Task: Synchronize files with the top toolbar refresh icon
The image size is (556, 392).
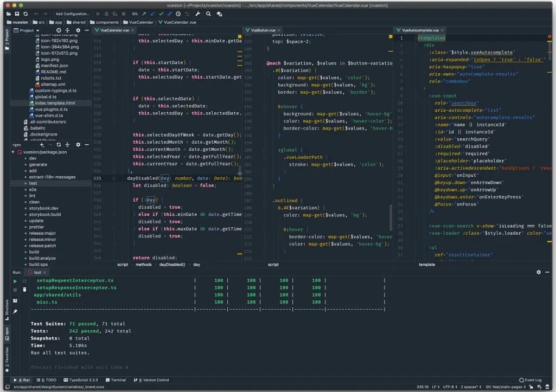Action: [25, 14]
